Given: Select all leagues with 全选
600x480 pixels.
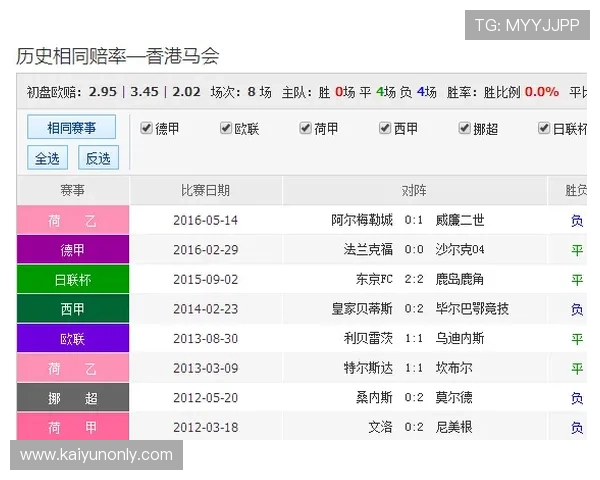Looking at the screenshot, I should [x=47, y=158].
